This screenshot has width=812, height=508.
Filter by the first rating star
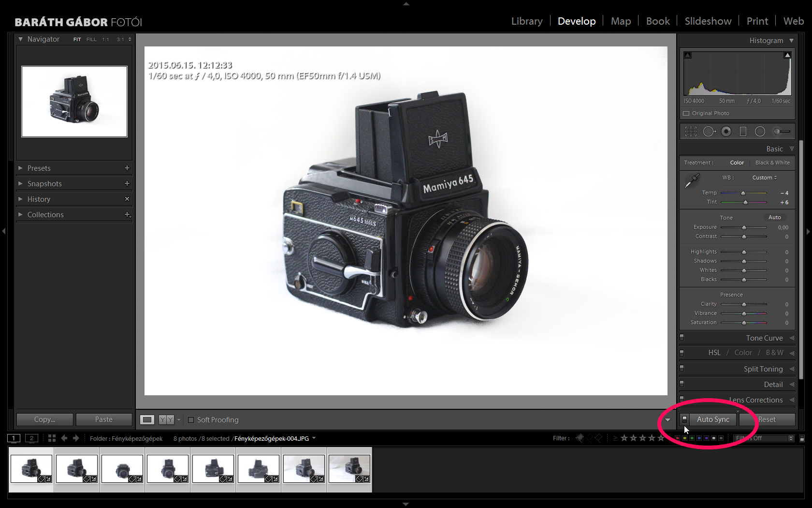point(624,438)
